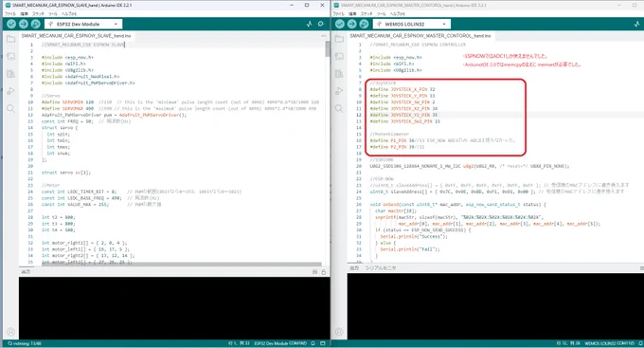Open Search panel in SLAVE window sidebar
644x348 pixels.
click(10, 109)
